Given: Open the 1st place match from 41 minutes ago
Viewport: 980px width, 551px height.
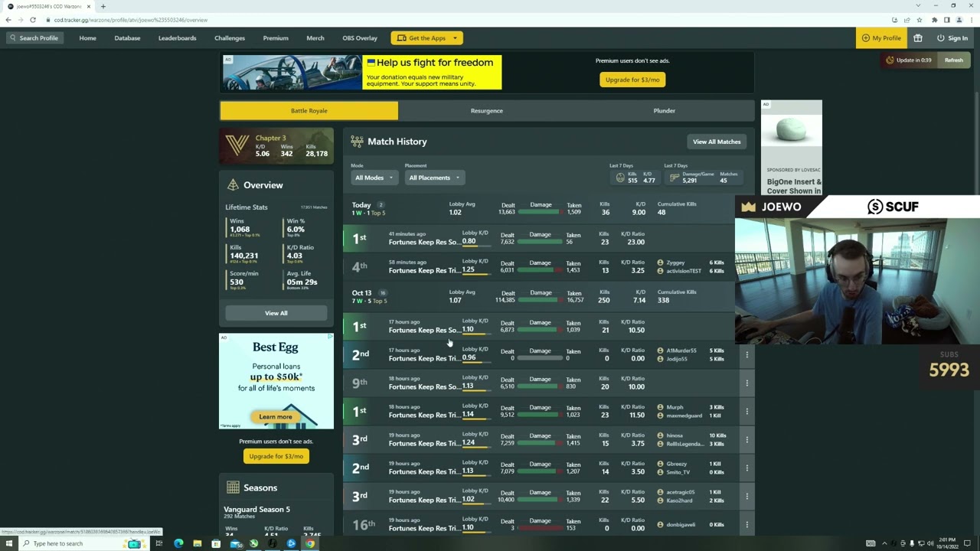Looking at the screenshot, I should 538,238.
